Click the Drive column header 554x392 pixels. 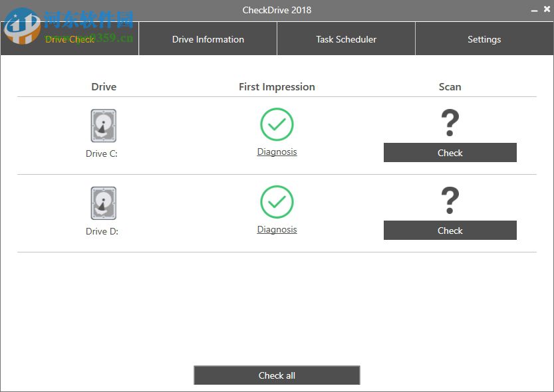[x=103, y=86]
